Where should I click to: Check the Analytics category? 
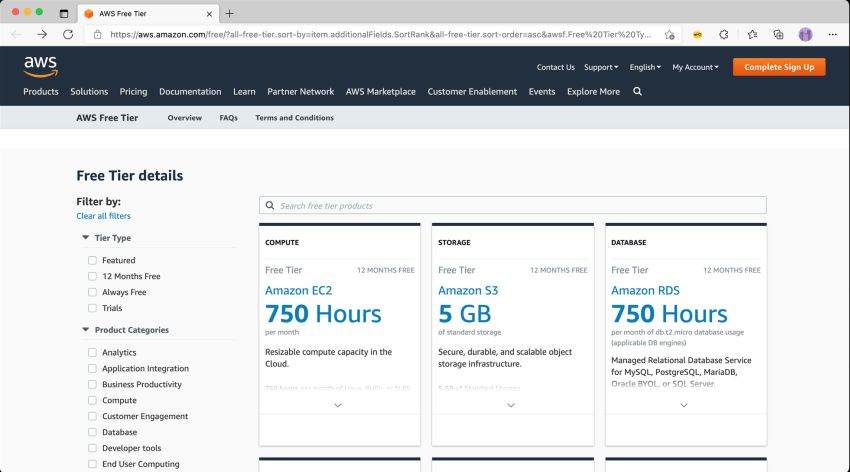coord(92,352)
